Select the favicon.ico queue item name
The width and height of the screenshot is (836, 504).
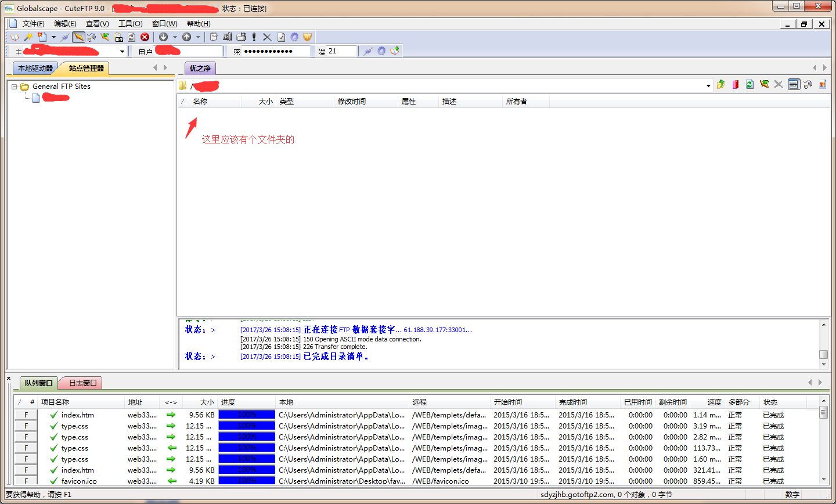click(79, 481)
